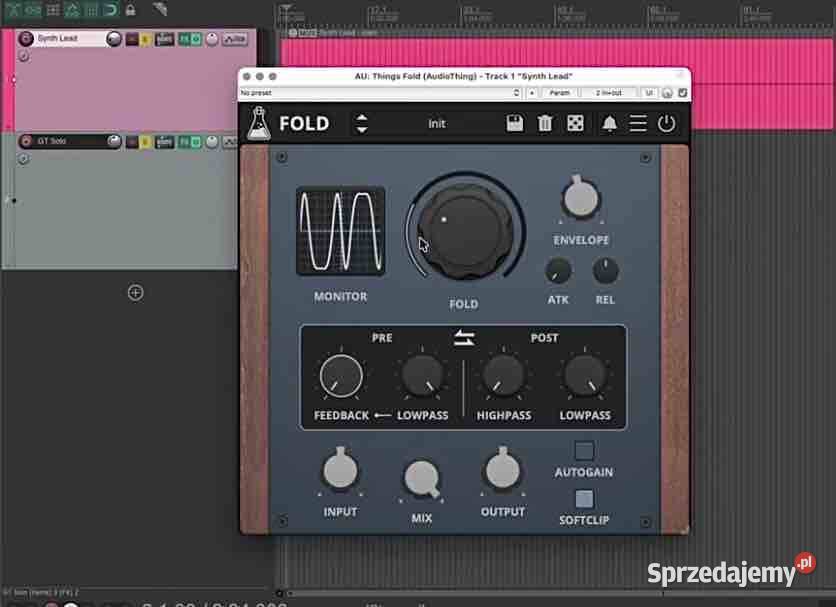Adjust the large FOLD knob
The width and height of the screenshot is (836, 607).
pos(467,229)
